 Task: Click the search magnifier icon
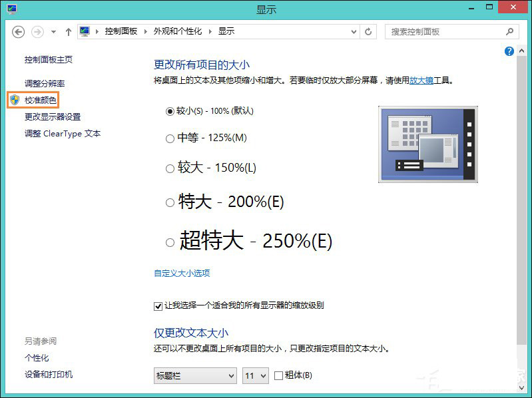click(510, 31)
